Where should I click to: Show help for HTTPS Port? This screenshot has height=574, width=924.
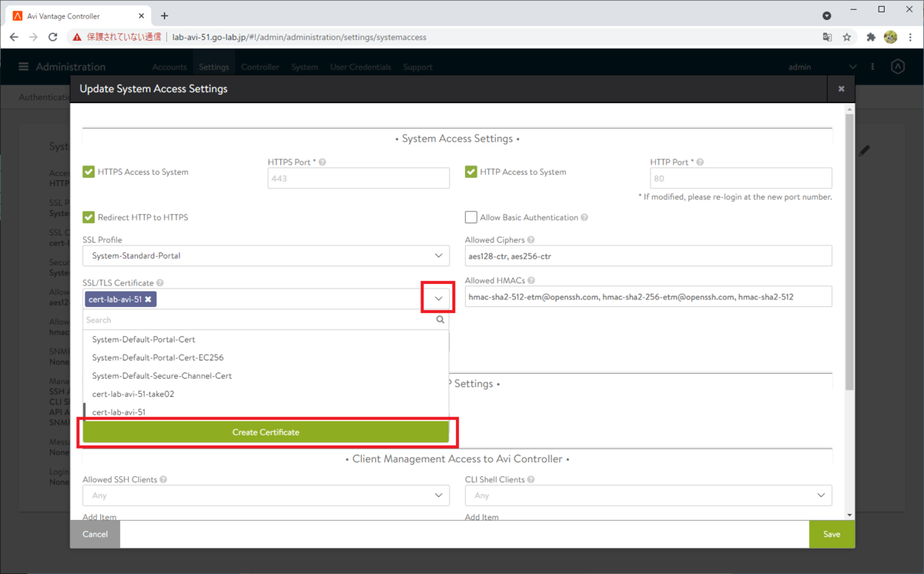pyautogui.click(x=322, y=162)
